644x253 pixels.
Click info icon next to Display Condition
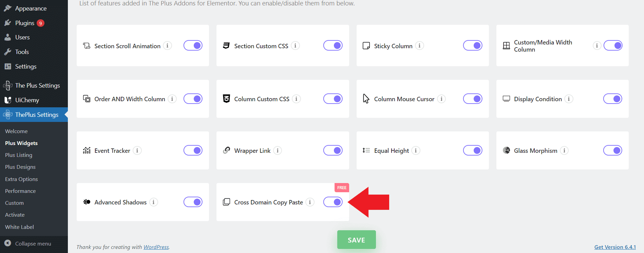pos(569,99)
